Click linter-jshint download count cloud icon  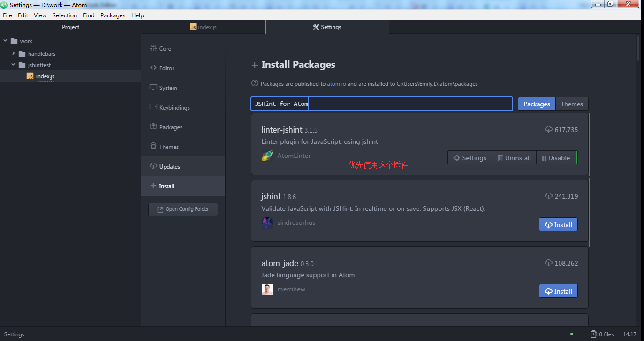548,129
